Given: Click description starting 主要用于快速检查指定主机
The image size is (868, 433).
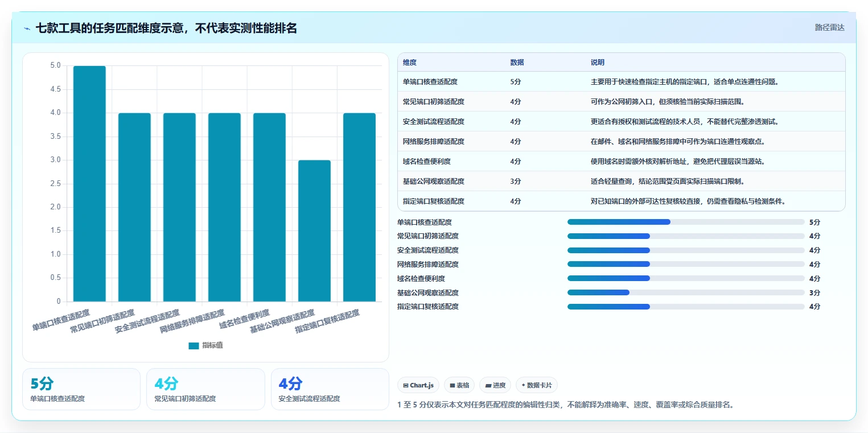Looking at the screenshot, I should click(x=685, y=82).
